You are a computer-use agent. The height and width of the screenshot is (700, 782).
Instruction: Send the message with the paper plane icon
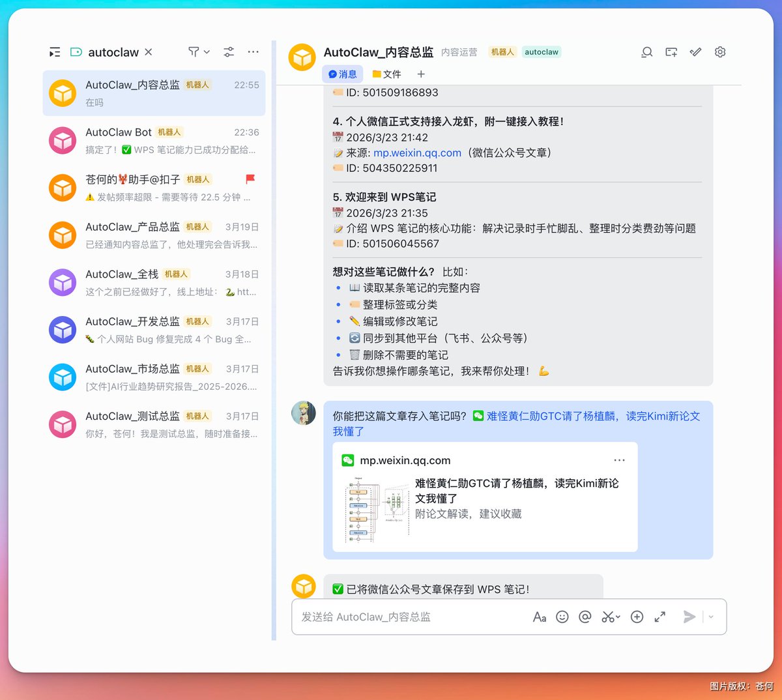pyautogui.click(x=689, y=617)
